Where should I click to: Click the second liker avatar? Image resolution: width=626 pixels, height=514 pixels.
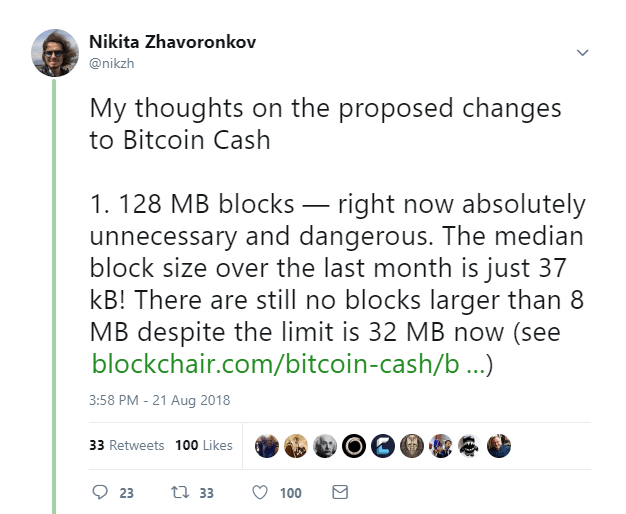295,445
